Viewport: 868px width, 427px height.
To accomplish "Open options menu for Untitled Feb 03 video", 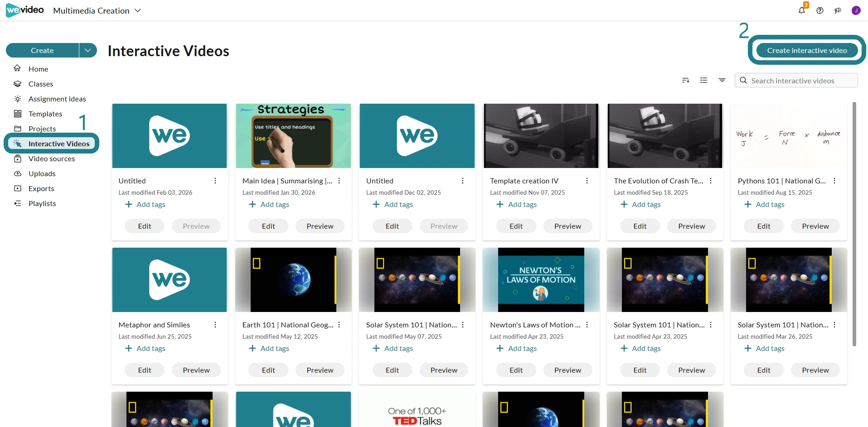I will click(215, 181).
